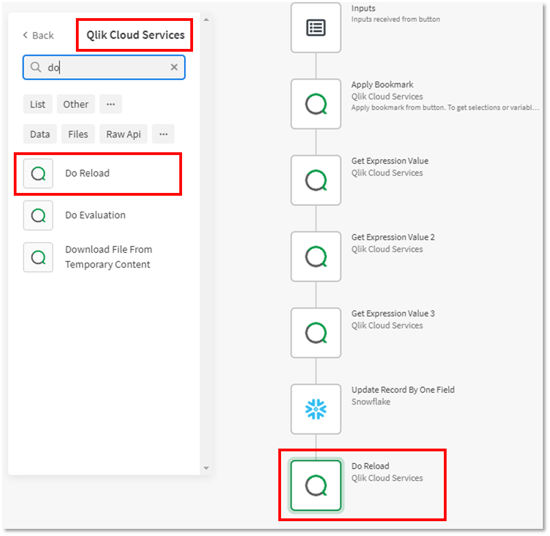Clear the search field with the X

[174, 67]
